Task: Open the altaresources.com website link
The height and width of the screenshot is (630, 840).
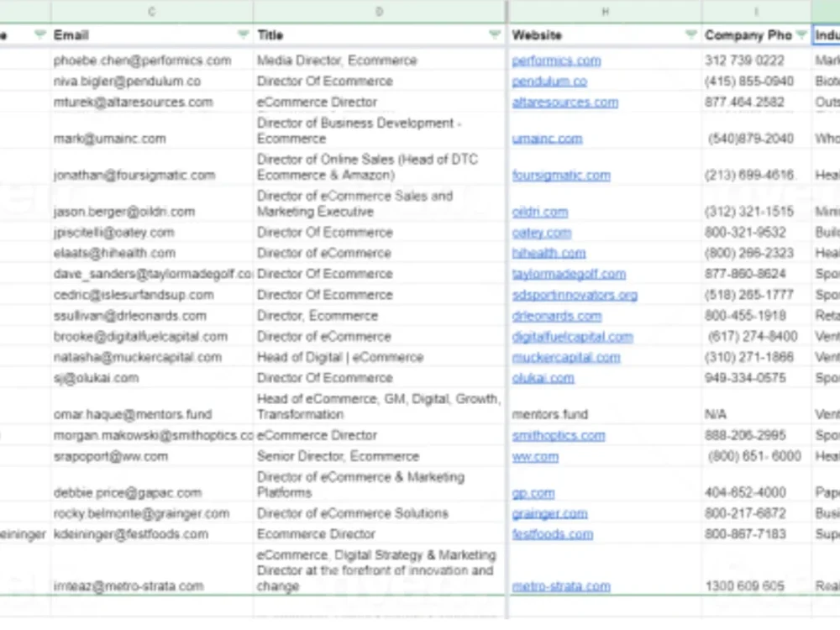Action: click(x=564, y=102)
